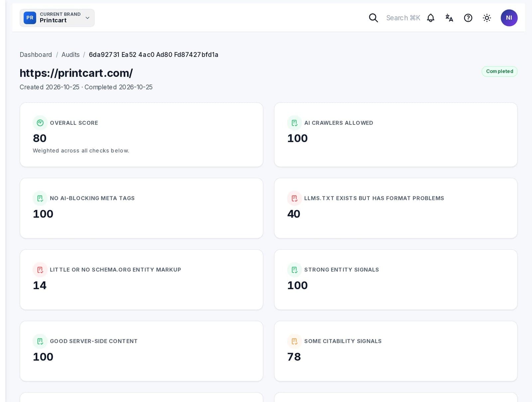
Task: Open the NI user avatar menu
Action: click(x=509, y=18)
